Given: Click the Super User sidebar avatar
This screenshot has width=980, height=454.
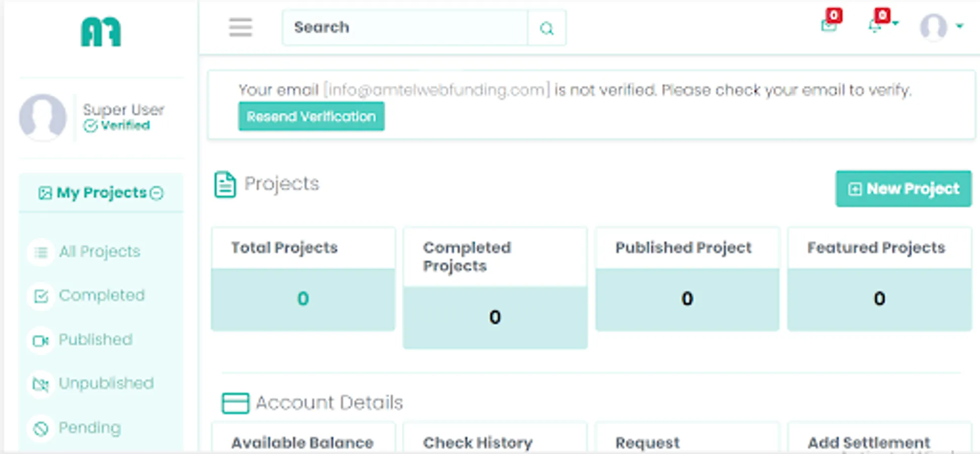Looking at the screenshot, I should [43, 117].
